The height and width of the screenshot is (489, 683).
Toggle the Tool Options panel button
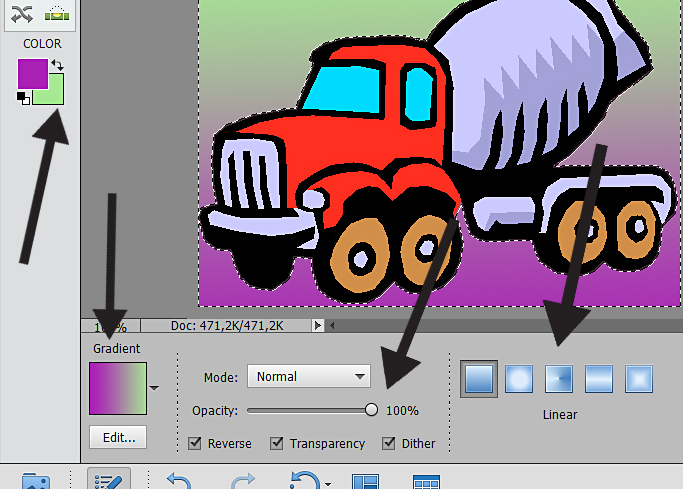(x=106, y=482)
